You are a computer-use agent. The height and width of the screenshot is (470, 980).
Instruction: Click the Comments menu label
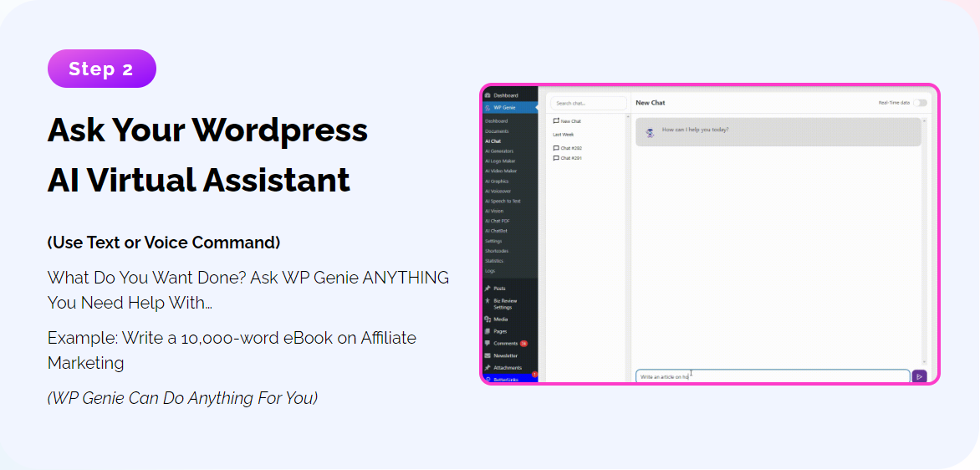point(506,343)
